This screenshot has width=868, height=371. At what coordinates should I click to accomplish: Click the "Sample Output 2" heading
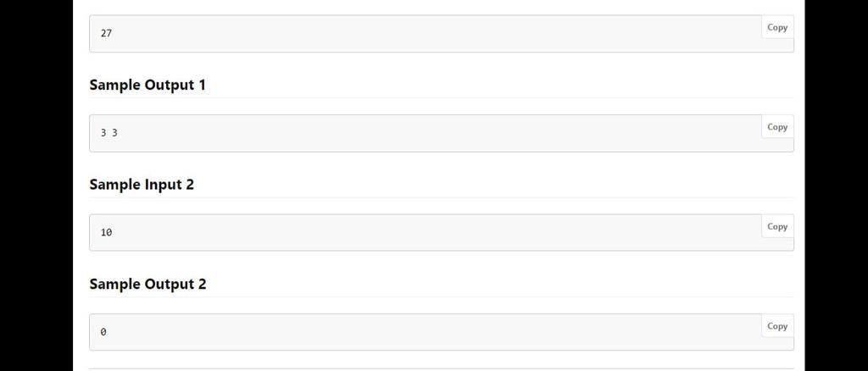(x=147, y=284)
